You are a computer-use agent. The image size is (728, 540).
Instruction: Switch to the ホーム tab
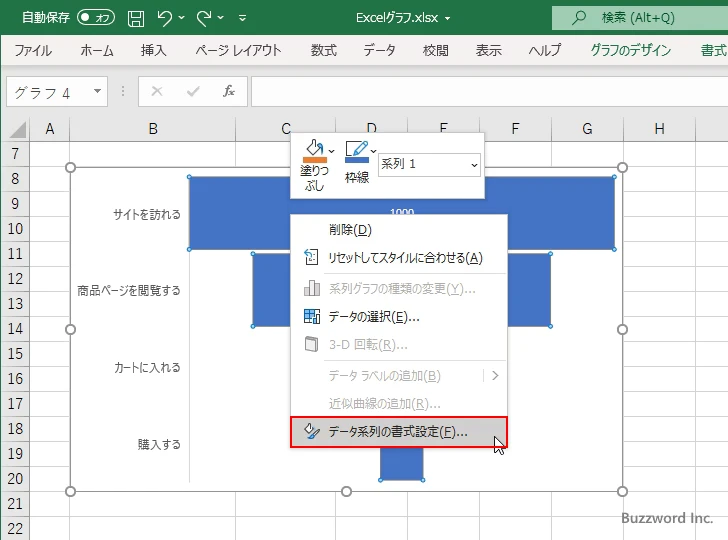coord(97,50)
